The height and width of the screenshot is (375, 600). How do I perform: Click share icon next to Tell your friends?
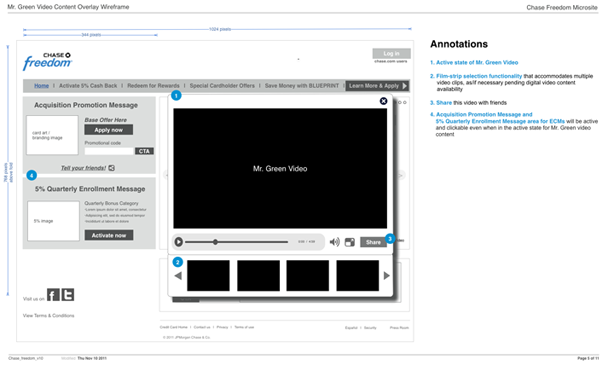(111, 168)
